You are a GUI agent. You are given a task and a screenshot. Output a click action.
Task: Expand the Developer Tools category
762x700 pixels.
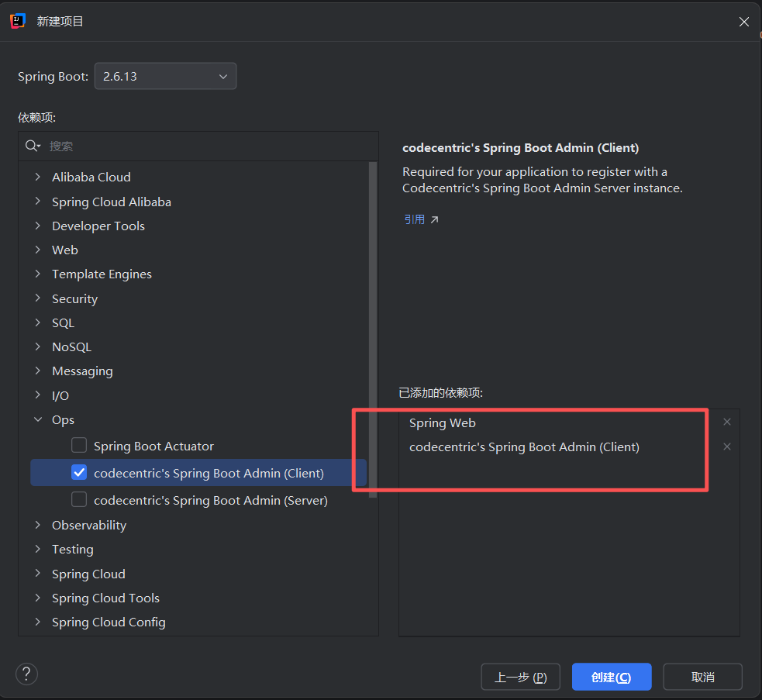click(38, 226)
